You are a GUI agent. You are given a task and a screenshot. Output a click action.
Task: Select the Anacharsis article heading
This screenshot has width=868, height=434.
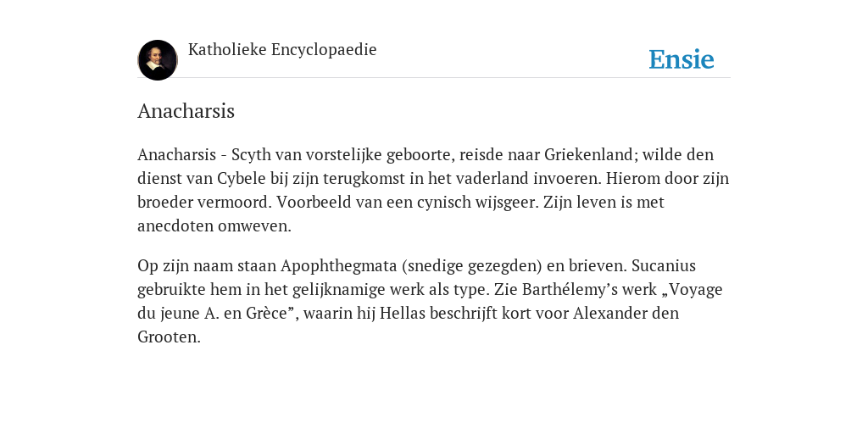click(186, 111)
